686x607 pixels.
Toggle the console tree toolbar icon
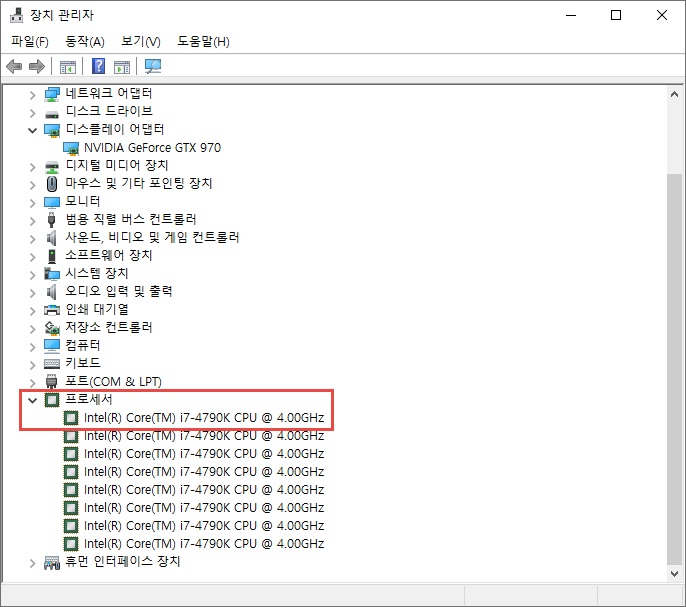click(68, 67)
